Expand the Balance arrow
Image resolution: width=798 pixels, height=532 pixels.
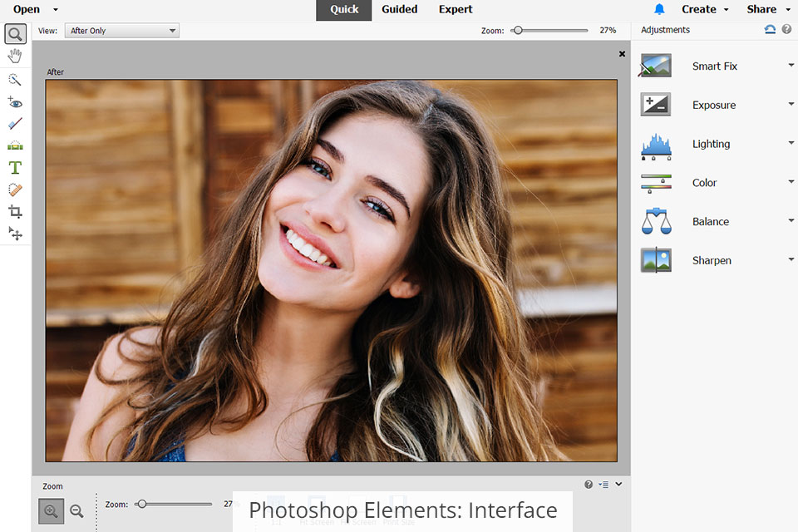791,220
